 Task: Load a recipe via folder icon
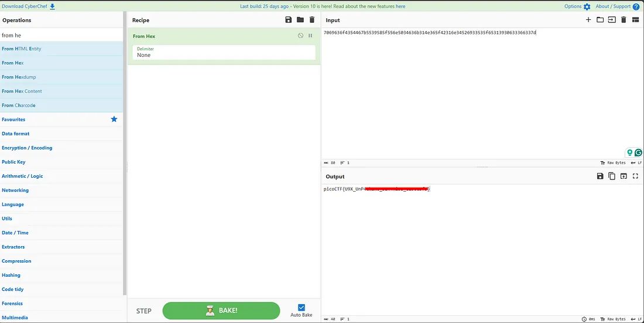[300, 20]
